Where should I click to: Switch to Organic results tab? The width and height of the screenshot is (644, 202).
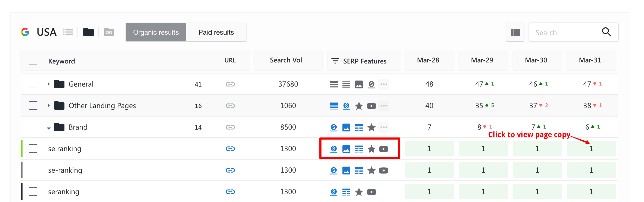coord(156,32)
